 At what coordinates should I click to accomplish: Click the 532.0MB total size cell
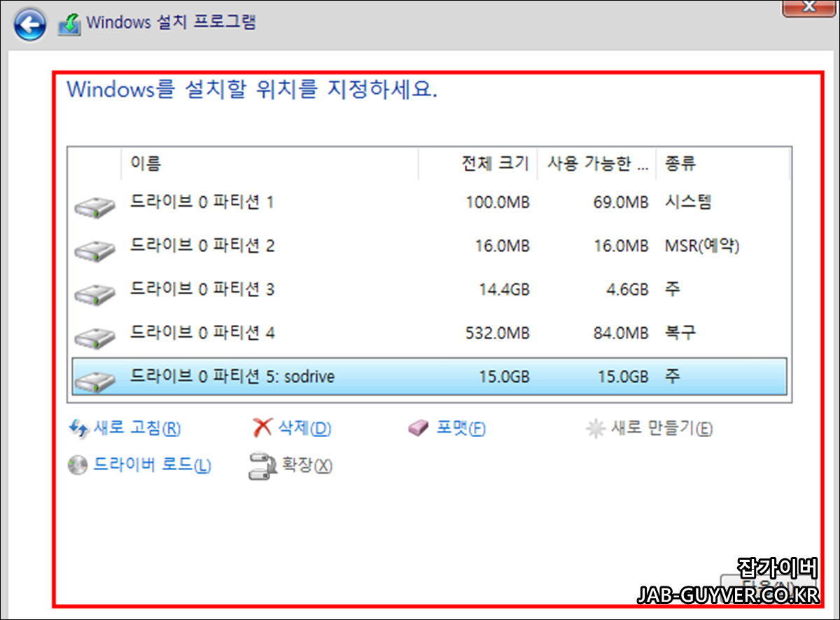pyautogui.click(x=498, y=333)
